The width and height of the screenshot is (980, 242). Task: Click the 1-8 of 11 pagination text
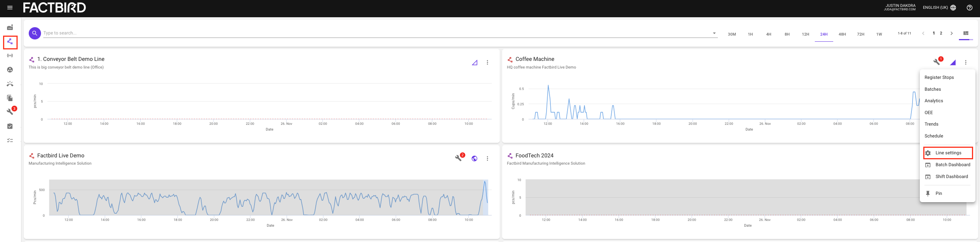click(x=904, y=33)
